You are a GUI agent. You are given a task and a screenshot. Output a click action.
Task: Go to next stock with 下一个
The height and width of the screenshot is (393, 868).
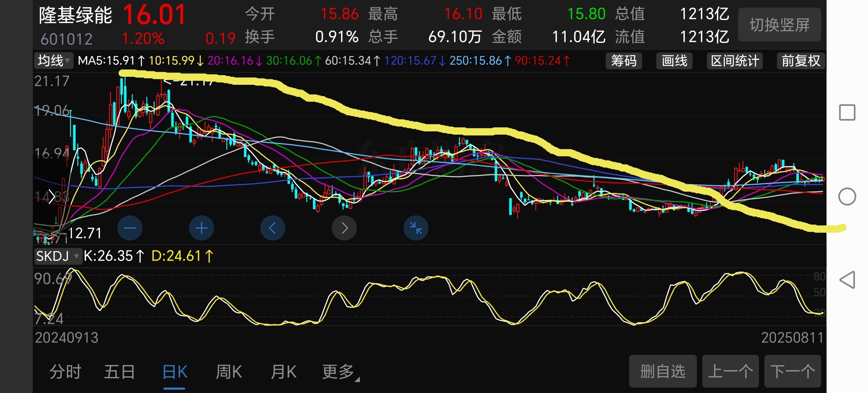coord(792,371)
